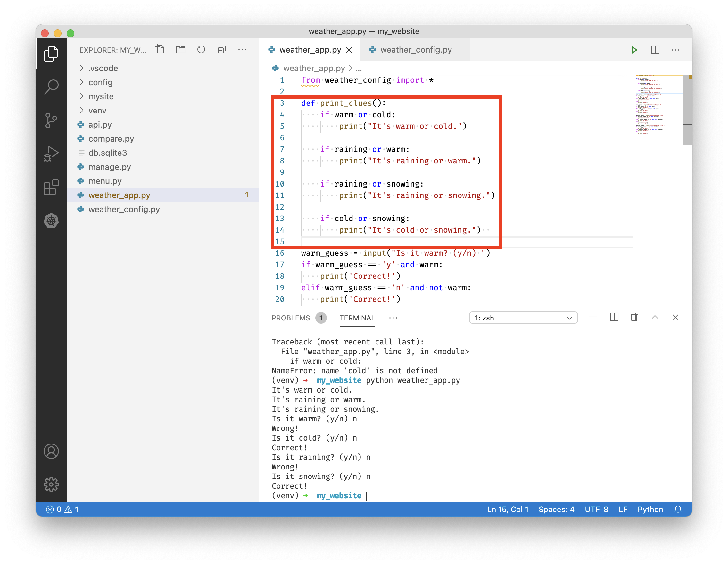This screenshot has height=564, width=728.
Task: Kill the terminal with trash icon
Action: (634, 317)
